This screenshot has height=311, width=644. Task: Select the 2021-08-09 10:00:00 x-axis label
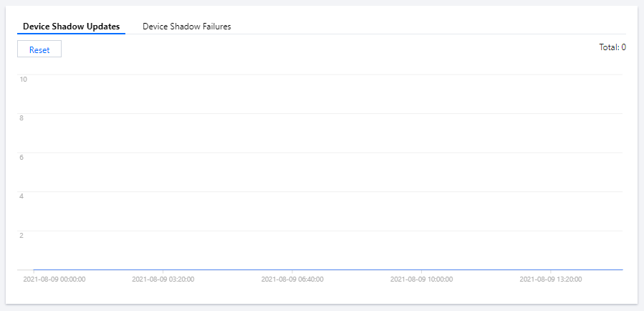coord(420,279)
